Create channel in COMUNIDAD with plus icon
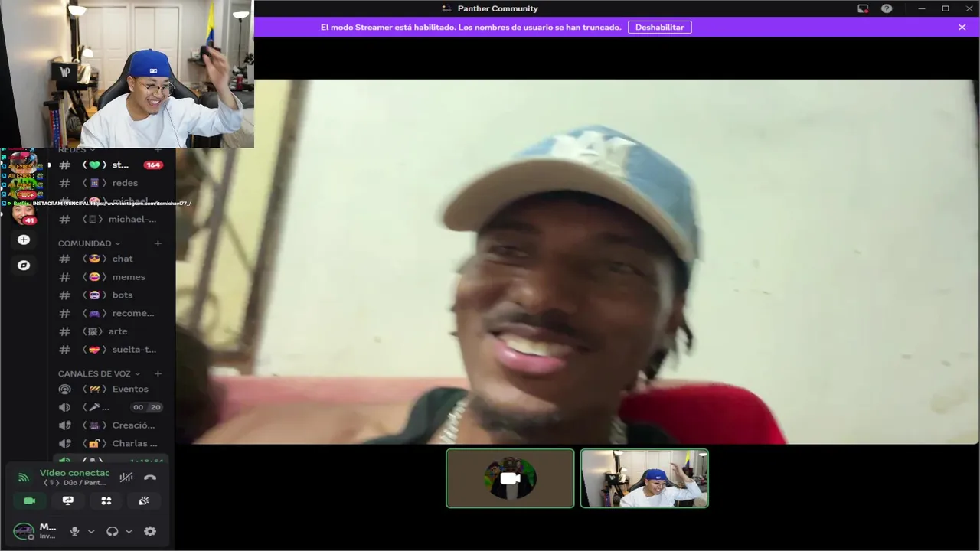The width and height of the screenshot is (980, 551). [x=158, y=243]
